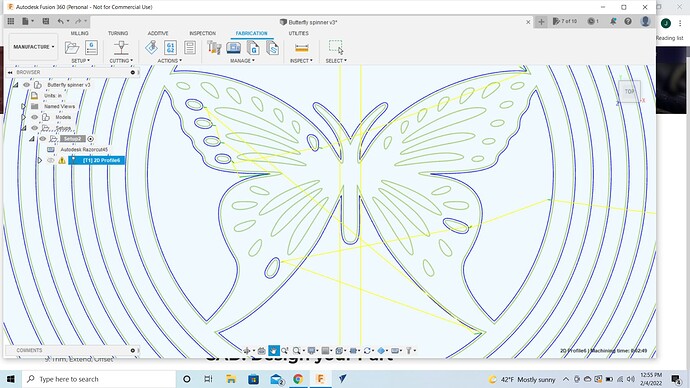Click the TOP face of the view cube
Viewport: 690px width, 388px height.
tap(630, 92)
